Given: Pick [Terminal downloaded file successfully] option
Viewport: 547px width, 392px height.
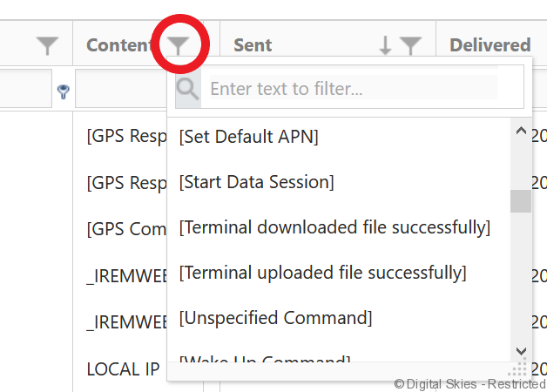Looking at the screenshot, I should [334, 227].
